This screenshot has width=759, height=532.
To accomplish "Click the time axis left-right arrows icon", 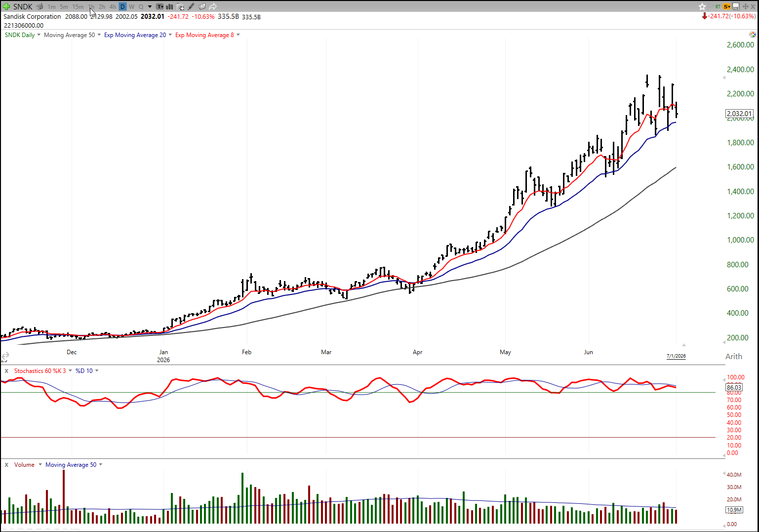I will 5,356.
